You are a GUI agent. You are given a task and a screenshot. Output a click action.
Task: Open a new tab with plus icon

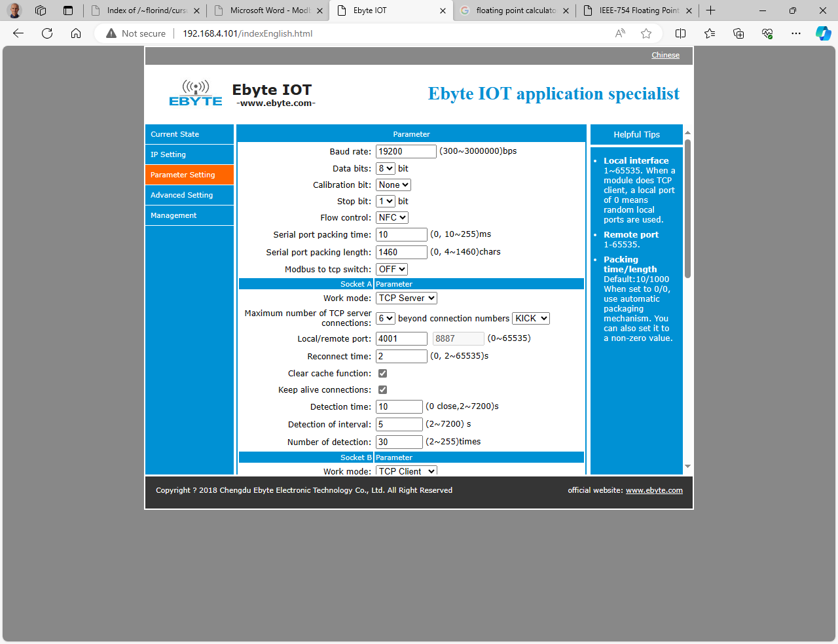(x=711, y=10)
